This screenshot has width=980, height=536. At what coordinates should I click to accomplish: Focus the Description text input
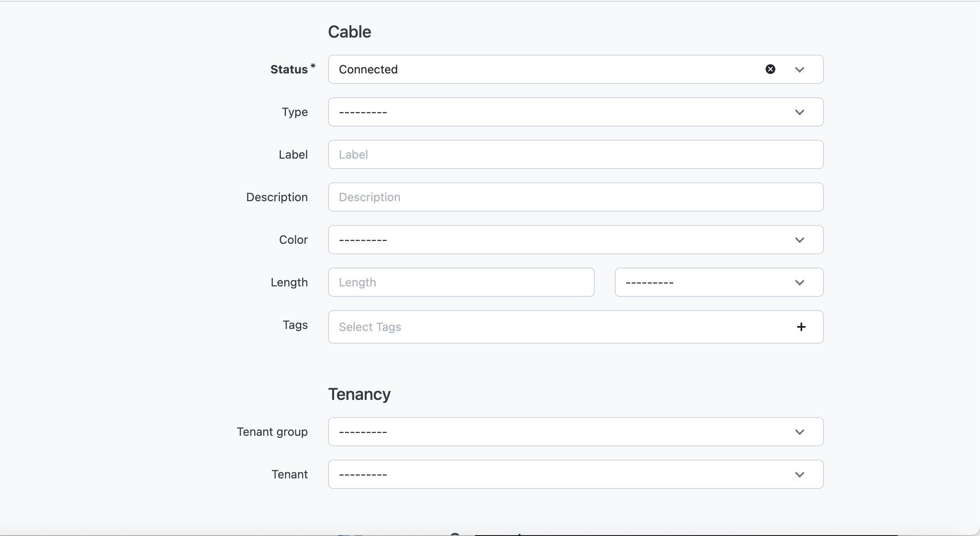click(575, 197)
